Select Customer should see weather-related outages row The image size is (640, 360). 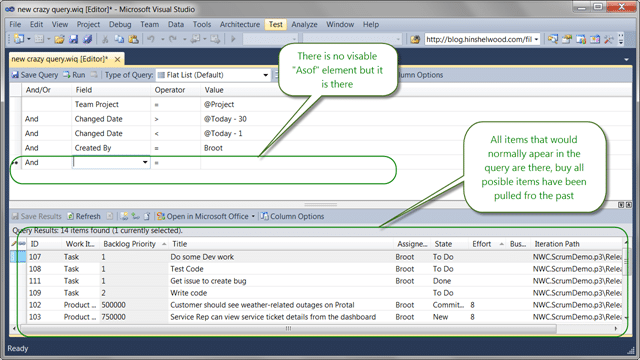click(x=316, y=305)
